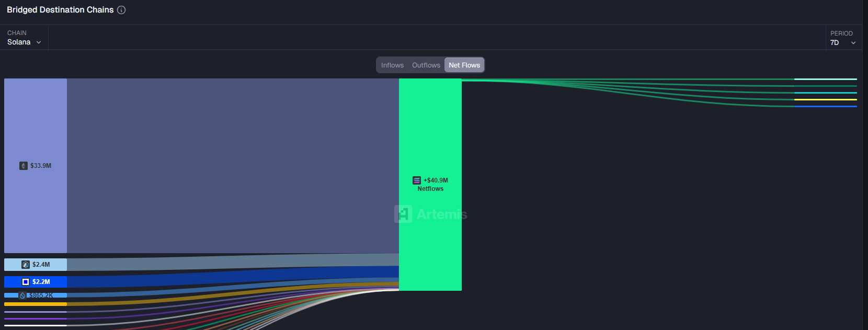The image size is (868, 330).
Task: Click the droplet logo on the $865.2K node
Action: tap(22, 295)
